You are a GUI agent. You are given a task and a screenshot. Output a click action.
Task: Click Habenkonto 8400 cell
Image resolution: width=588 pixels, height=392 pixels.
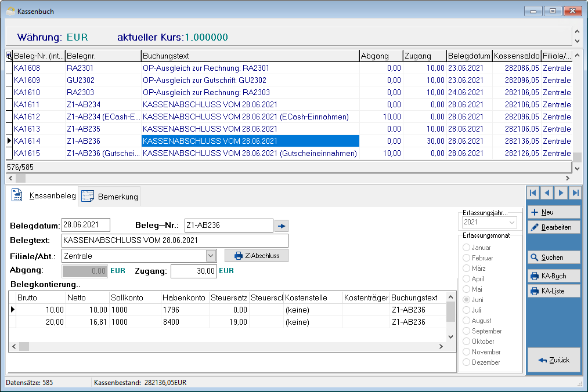coord(185,322)
